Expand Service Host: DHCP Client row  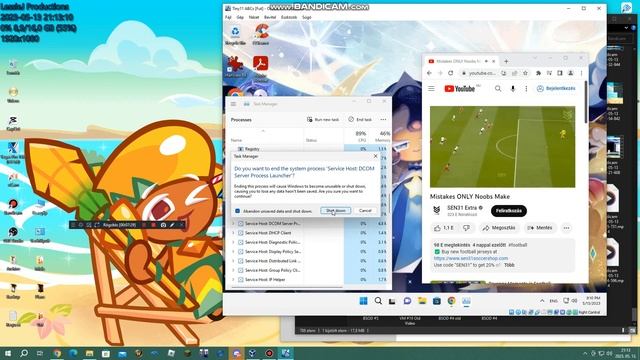point(233,233)
